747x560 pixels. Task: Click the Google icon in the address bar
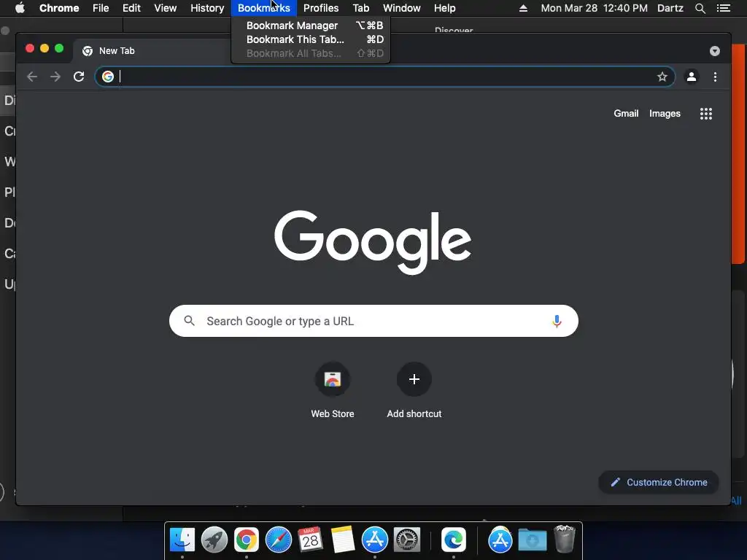point(108,77)
